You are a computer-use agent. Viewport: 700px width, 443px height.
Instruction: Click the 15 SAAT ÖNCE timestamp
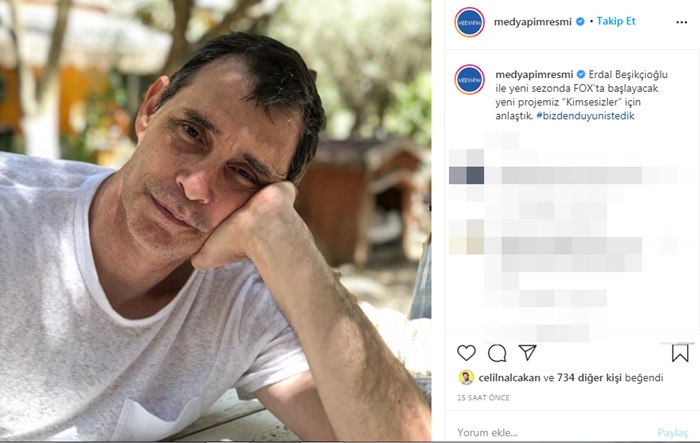[x=483, y=397]
